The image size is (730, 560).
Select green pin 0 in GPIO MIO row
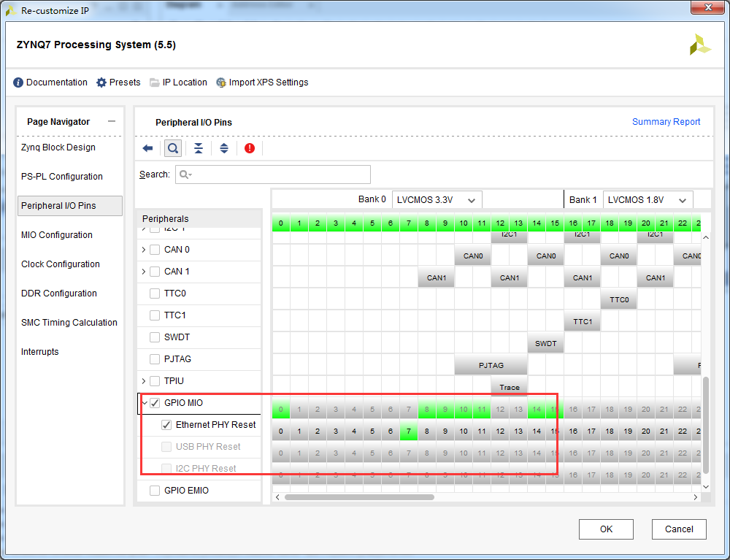tap(281, 409)
